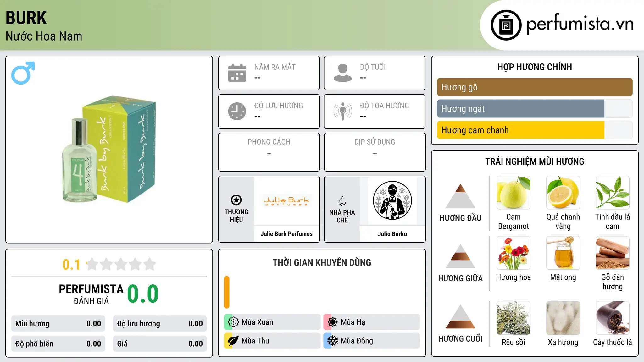The image size is (644, 362).
Task: Select the Hương hoa flowers image
Action: pos(514,253)
